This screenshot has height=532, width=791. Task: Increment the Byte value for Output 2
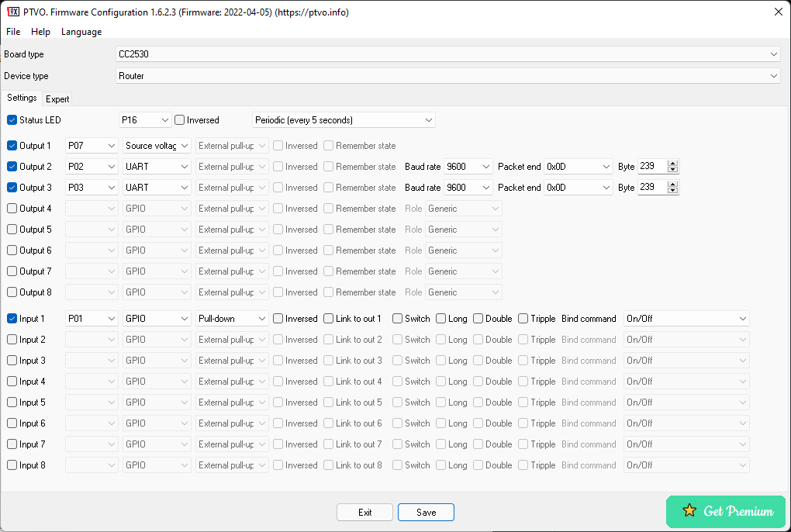[672, 163]
